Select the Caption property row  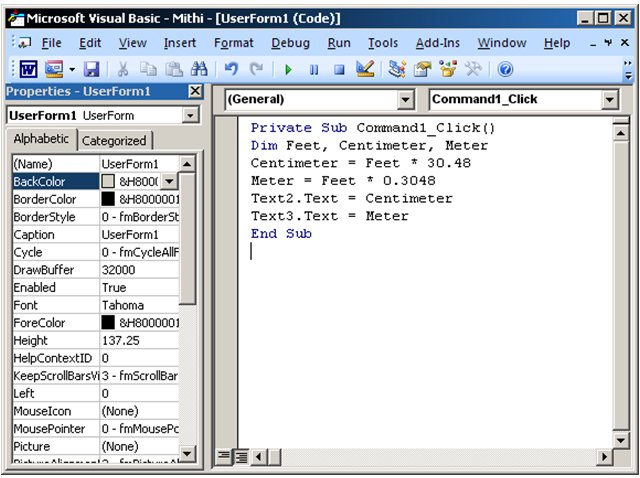click(55, 234)
